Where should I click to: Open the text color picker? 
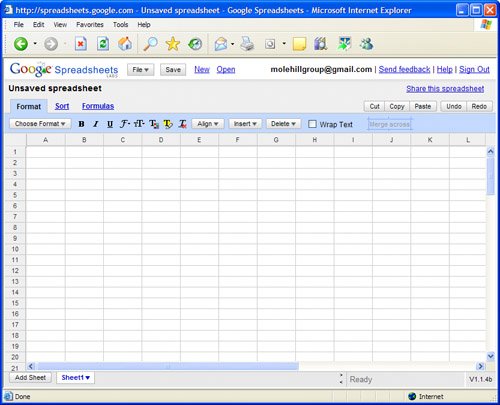(x=154, y=124)
